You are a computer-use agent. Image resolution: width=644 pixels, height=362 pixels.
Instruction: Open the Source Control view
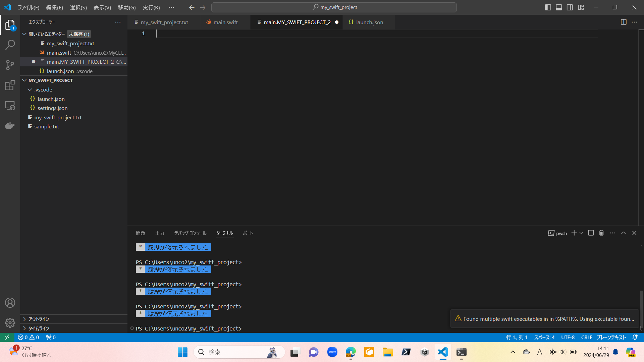click(10, 65)
